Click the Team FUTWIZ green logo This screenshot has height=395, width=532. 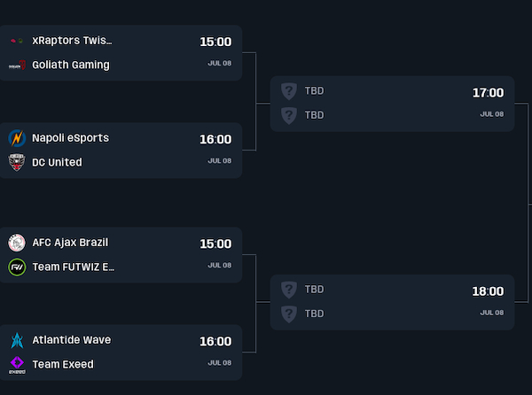(17, 267)
